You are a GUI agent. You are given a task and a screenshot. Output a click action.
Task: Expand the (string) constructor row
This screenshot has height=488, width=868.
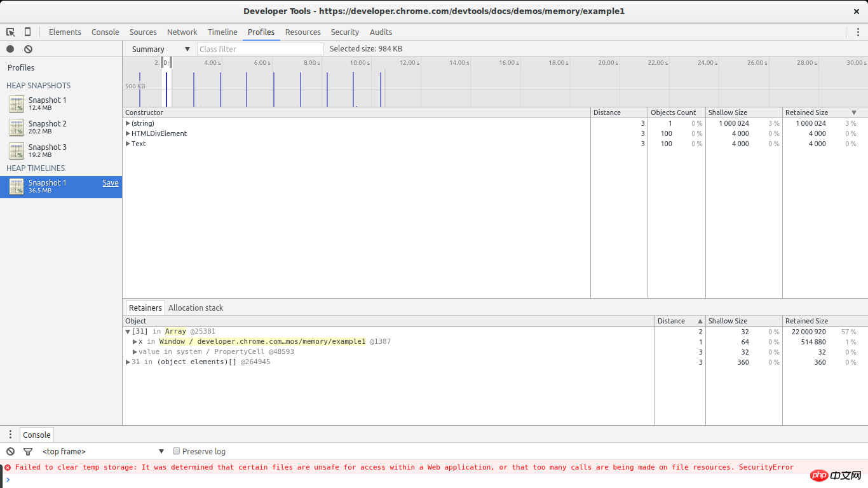128,123
